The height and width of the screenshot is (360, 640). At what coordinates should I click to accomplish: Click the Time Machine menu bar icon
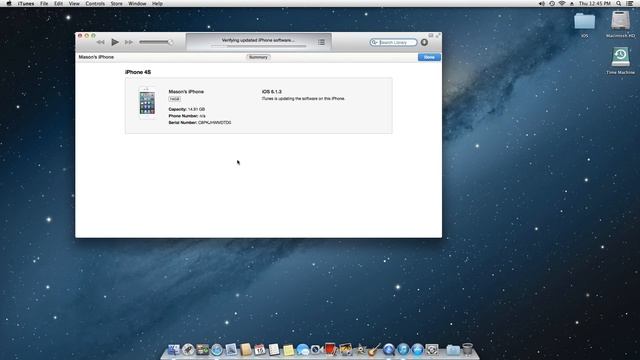pos(552,4)
